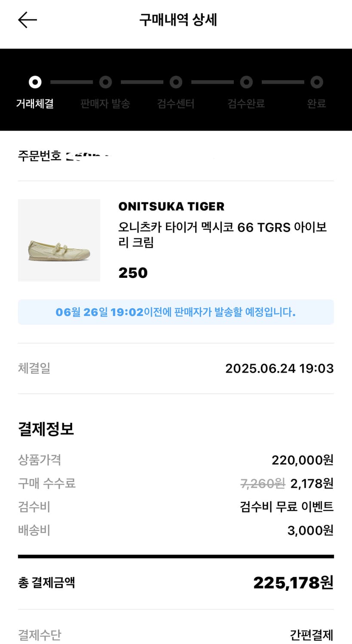352x644 pixels.
Task: Click the 판매자 발송 status label
Action: (105, 103)
